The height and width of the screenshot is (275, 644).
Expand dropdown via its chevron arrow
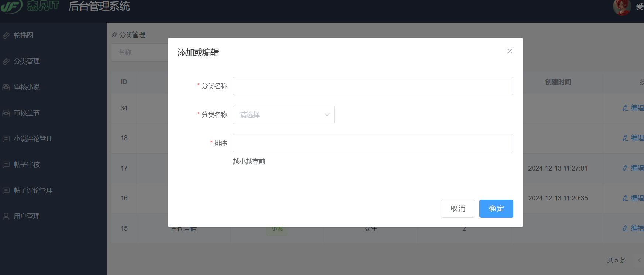click(x=327, y=115)
